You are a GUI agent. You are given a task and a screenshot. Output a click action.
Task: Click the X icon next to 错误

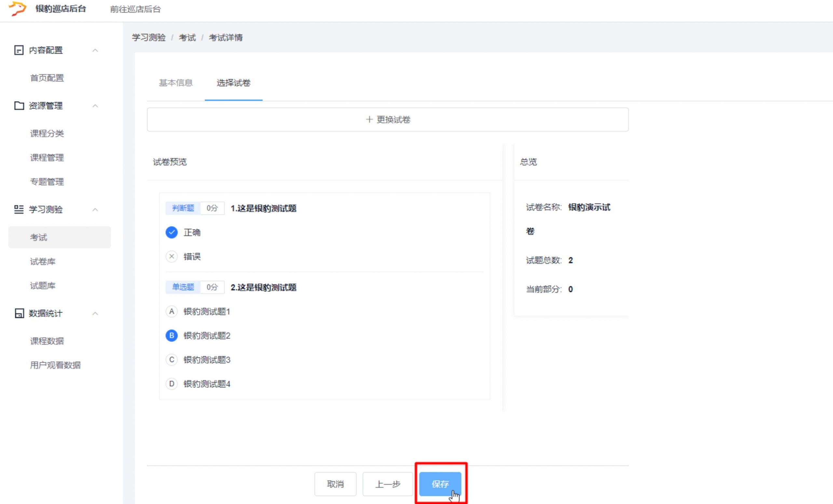coord(172,257)
